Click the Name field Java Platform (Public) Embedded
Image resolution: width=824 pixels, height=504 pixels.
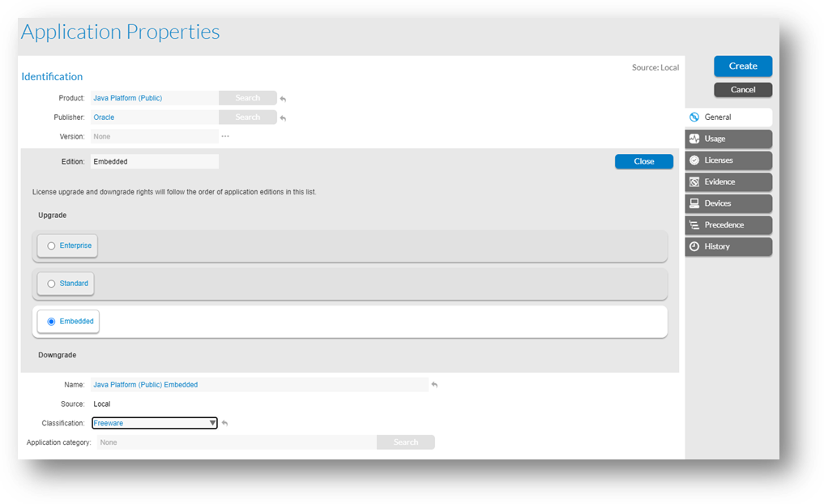259,385
